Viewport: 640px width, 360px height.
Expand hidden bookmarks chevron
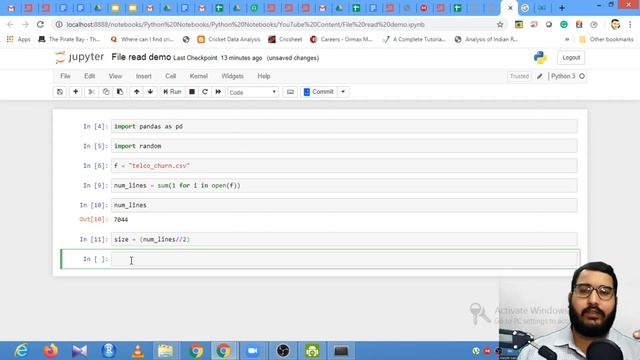tap(567, 39)
